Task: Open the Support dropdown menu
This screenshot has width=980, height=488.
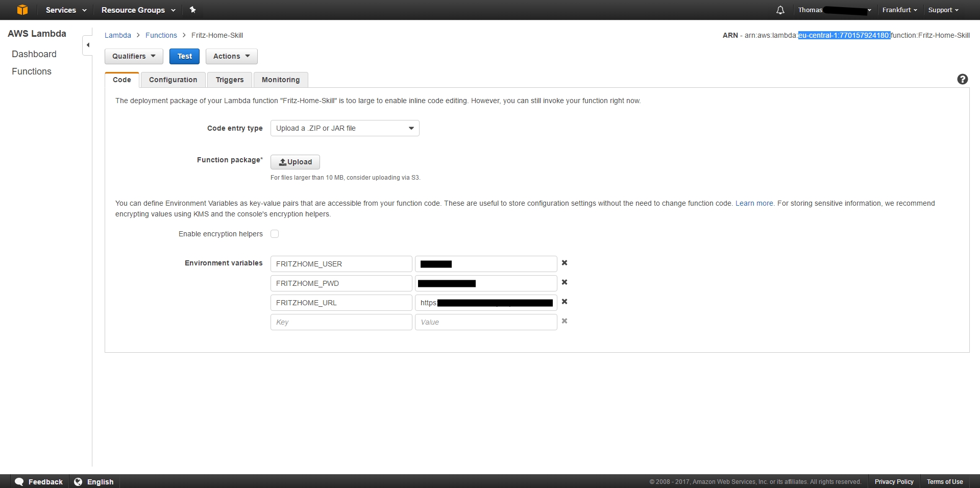Action: [943, 10]
